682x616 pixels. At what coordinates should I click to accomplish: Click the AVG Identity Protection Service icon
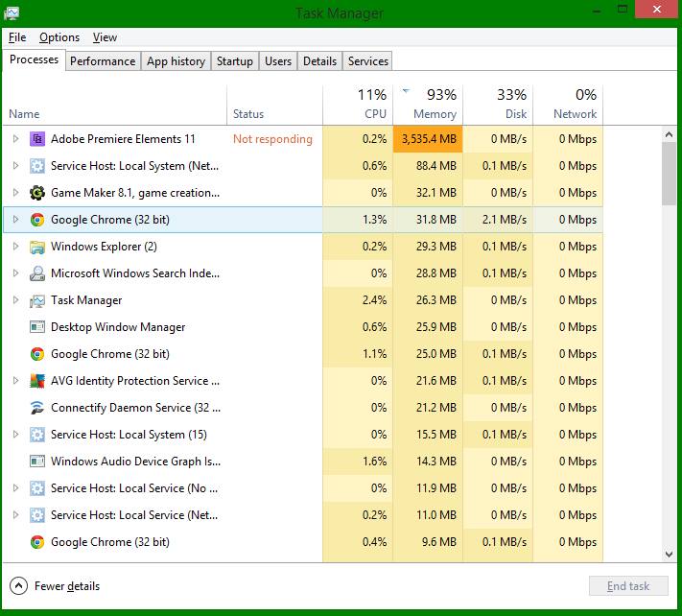tap(37, 381)
